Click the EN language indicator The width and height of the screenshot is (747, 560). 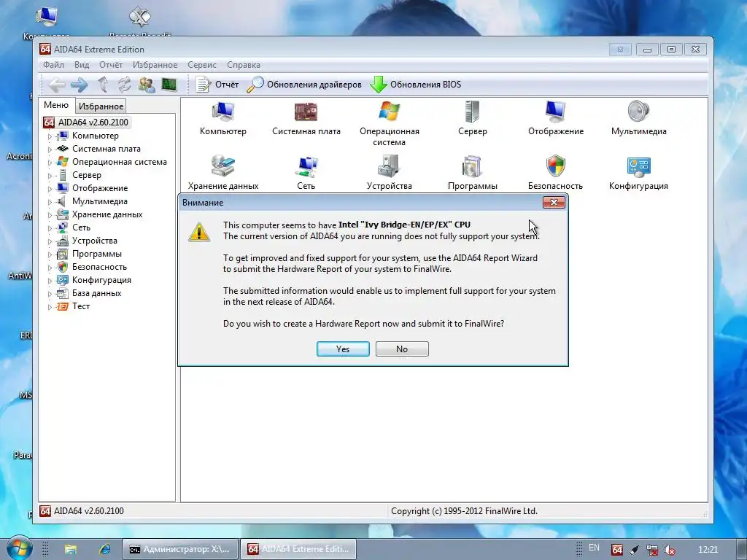click(x=594, y=548)
